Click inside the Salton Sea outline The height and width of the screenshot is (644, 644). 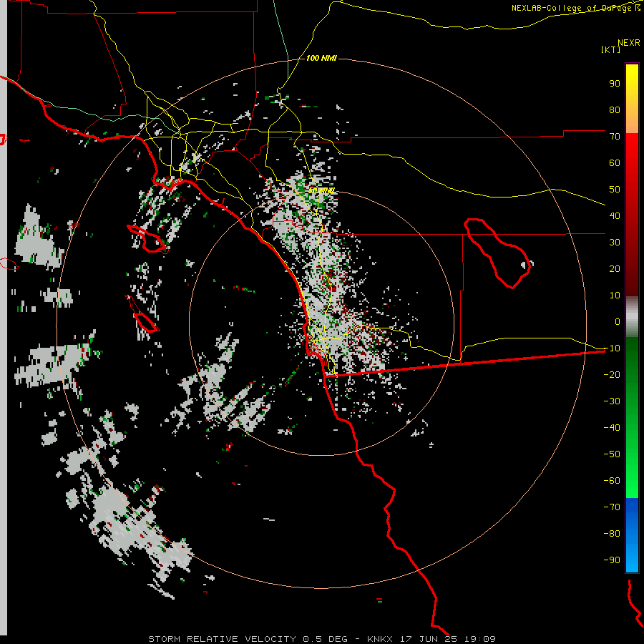tap(499, 253)
